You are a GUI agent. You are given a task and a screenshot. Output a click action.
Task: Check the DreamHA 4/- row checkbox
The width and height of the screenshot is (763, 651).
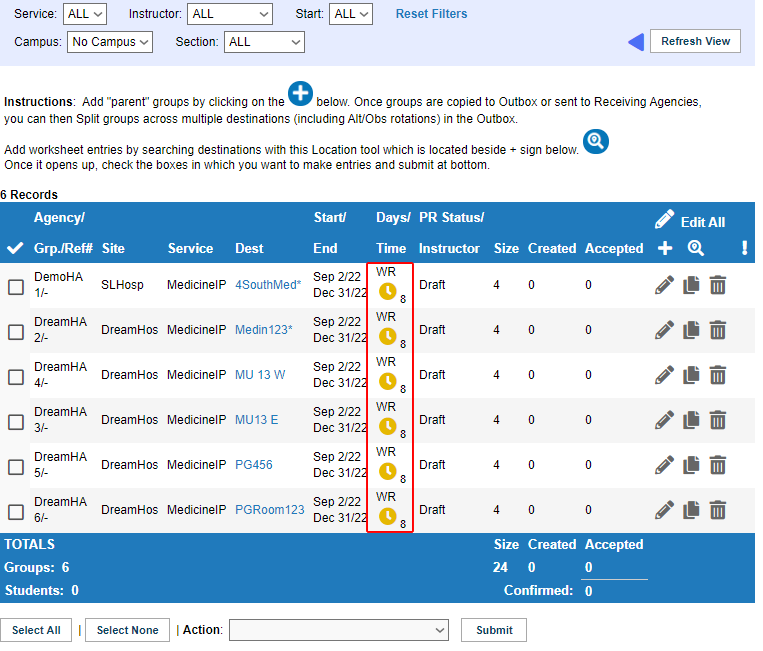[x=16, y=377]
